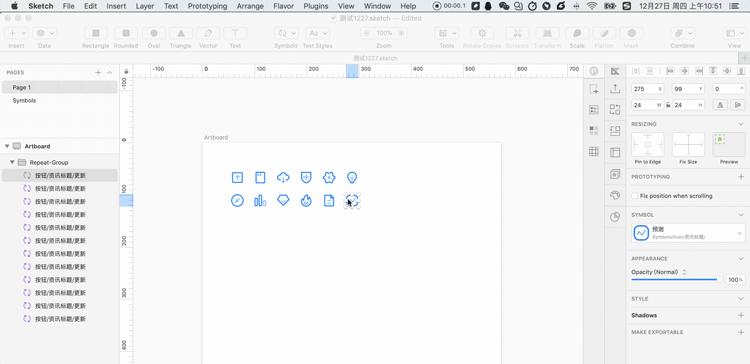Collapse the Repeat-Group layer group
Image resolution: width=750 pixels, height=364 pixels.
coord(12,162)
